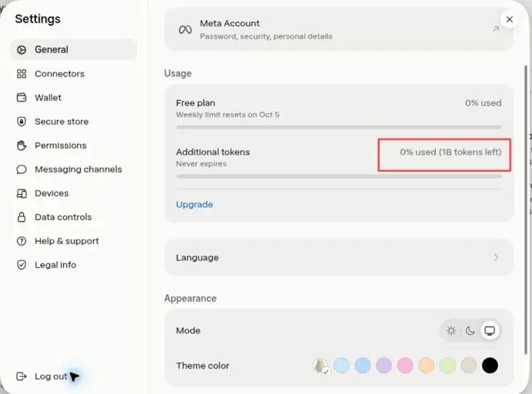Click the Devices icon in sidebar
Image resolution: width=532 pixels, height=394 pixels.
coord(21,193)
